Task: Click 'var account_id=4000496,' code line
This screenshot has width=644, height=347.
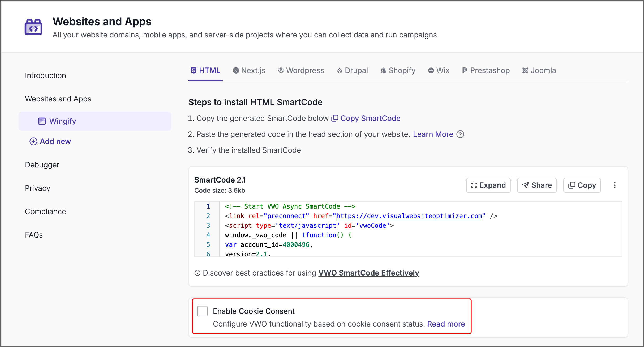Action: (x=269, y=245)
